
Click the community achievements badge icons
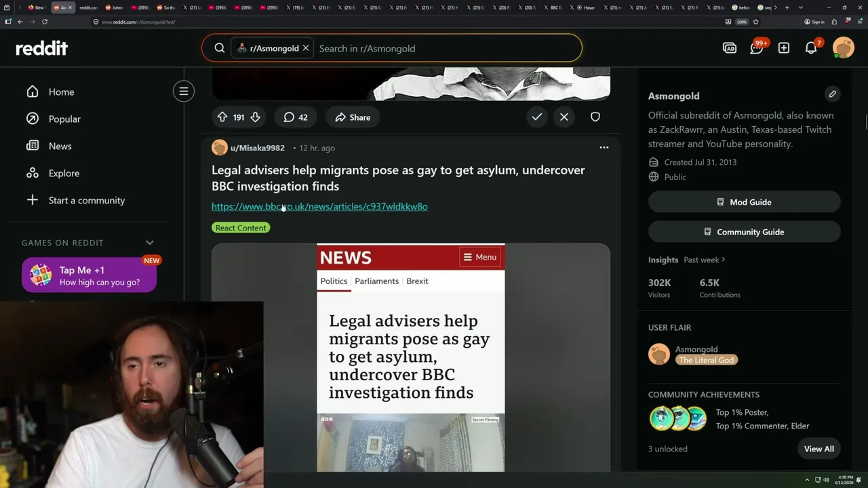click(677, 419)
